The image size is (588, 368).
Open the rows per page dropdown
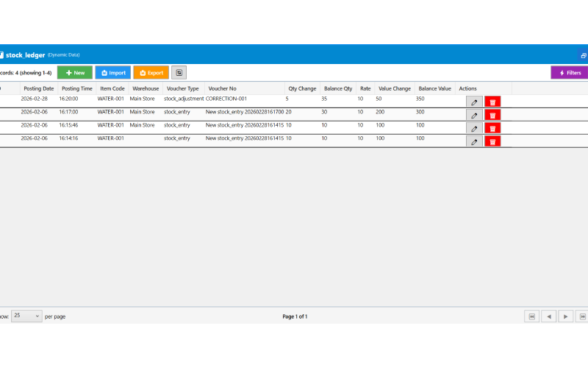click(x=26, y=316)
